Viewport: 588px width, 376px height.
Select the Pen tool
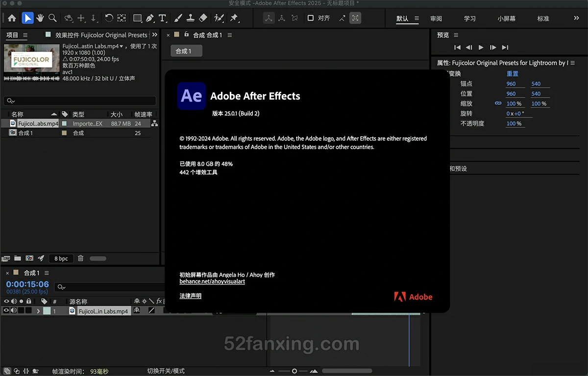pyautogui.click(x=150, y=18)
